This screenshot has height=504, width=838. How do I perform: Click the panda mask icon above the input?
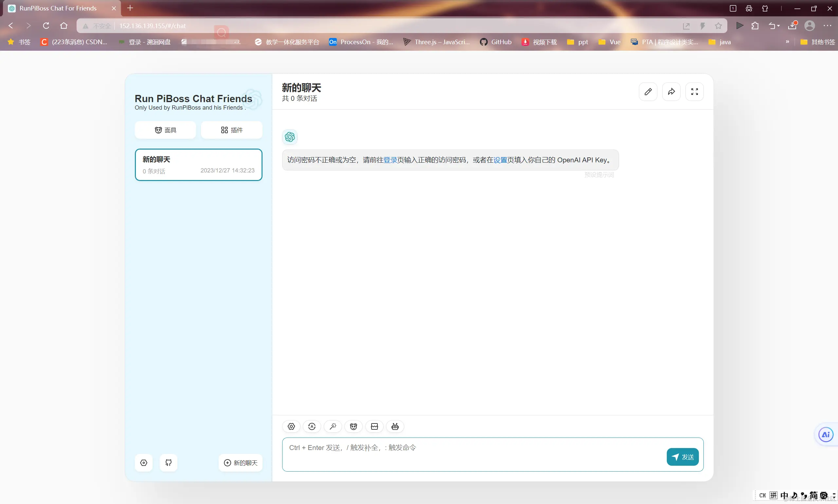pyautogui.click(x=354, y=426)
